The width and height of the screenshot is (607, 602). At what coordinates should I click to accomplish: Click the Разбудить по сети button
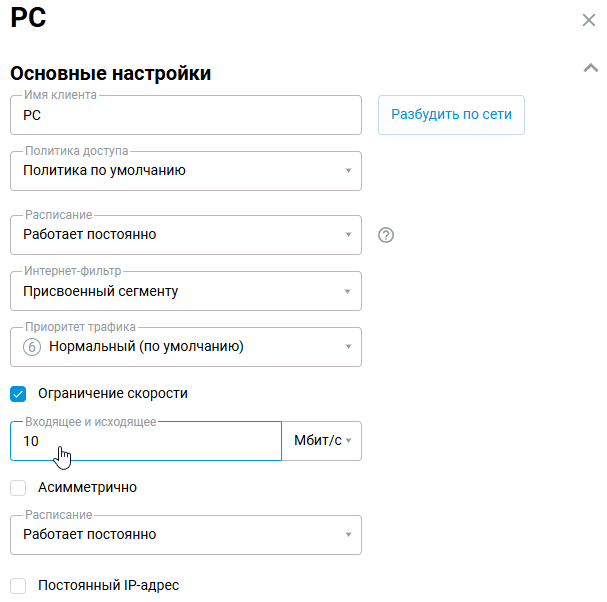tap(451, 115)
